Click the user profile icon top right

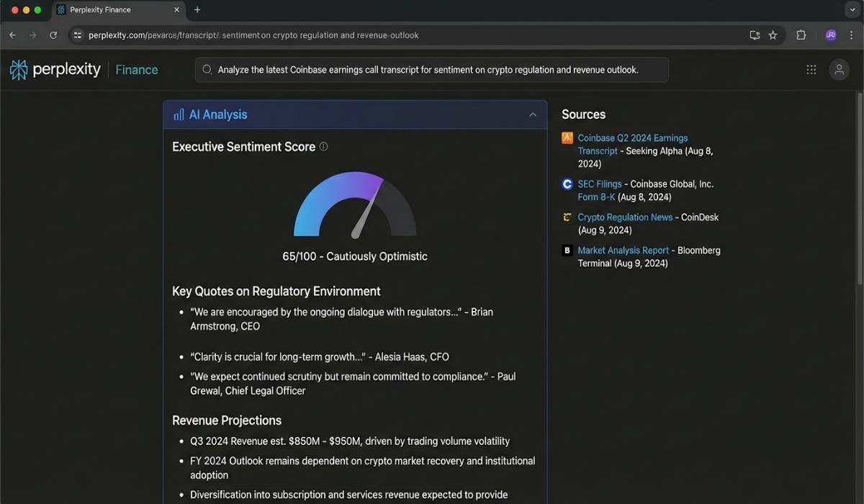point(839,69)
